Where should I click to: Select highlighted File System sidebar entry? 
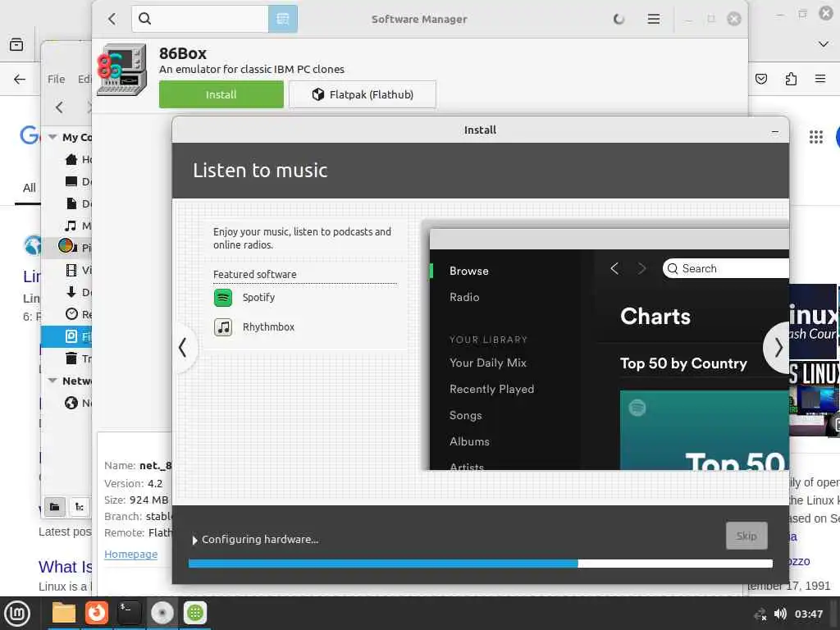[x=67, y=336]
